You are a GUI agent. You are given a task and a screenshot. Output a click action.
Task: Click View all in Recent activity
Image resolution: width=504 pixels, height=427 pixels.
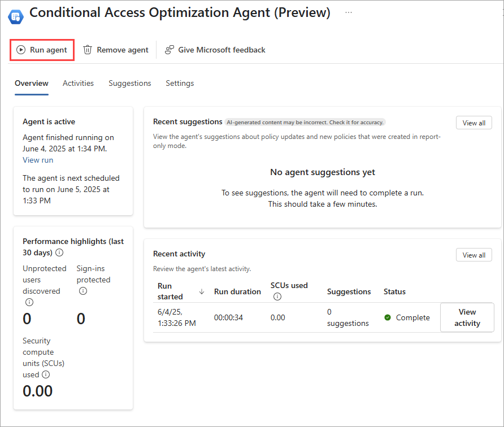pyautogui.click(x=474, y=255)
